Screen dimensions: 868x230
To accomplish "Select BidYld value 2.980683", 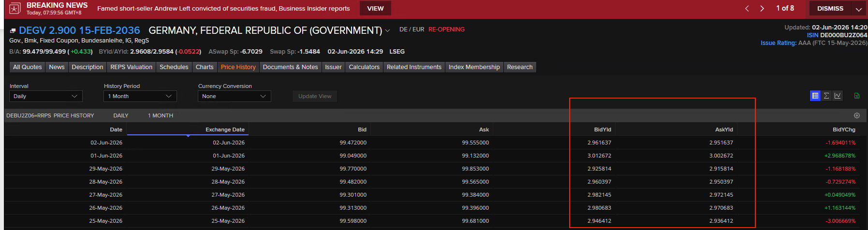I will coord(599,208).
